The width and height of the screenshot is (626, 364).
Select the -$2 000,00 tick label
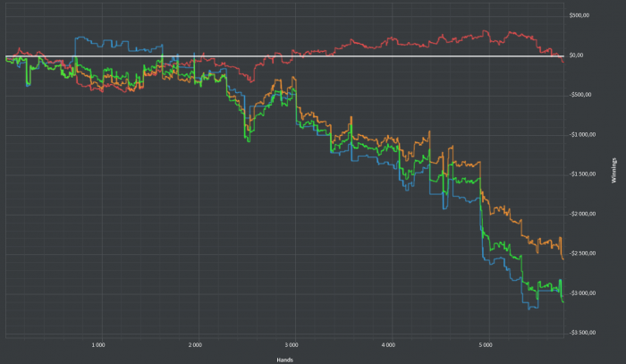pos(582,214)
